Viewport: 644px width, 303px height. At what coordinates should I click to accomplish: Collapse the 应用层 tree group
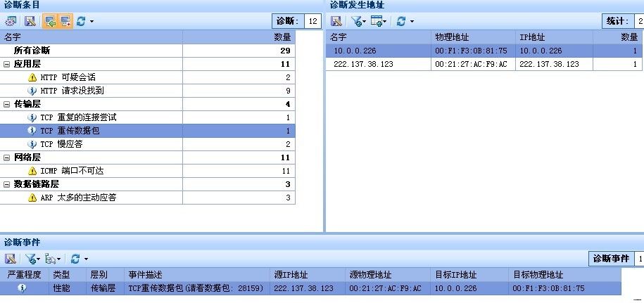[x=6, y=64]
